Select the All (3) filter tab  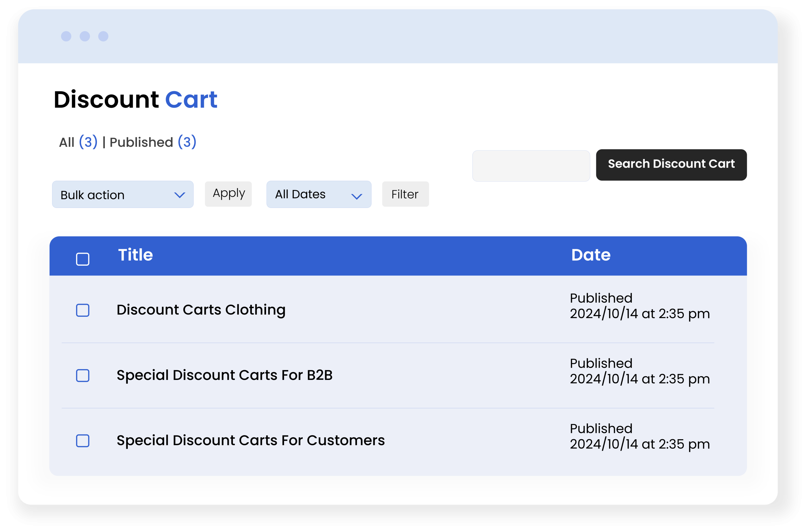pyautogui.click(x=78, y=142)
